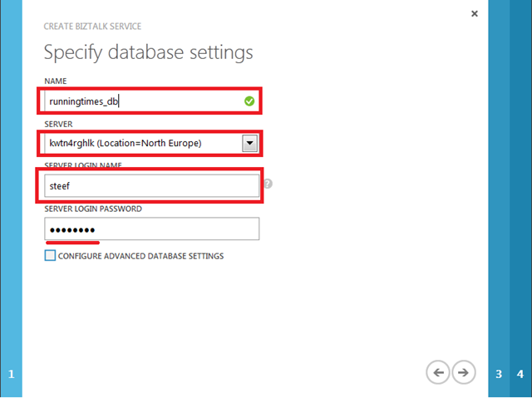Go back with the left arrow button
This screenshot has height=398, width=532.
438,372
